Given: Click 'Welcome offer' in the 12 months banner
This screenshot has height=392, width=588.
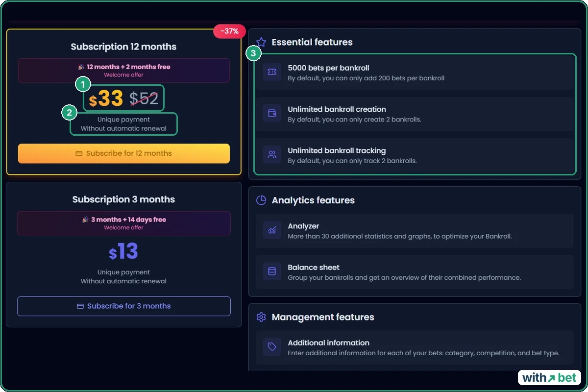Looking at the screenshot, I should click(123, 75).
